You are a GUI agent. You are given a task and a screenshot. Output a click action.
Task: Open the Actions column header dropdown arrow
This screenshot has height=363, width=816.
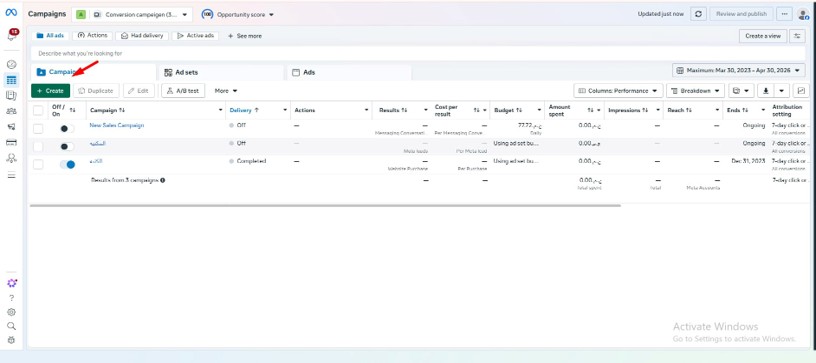366,110
